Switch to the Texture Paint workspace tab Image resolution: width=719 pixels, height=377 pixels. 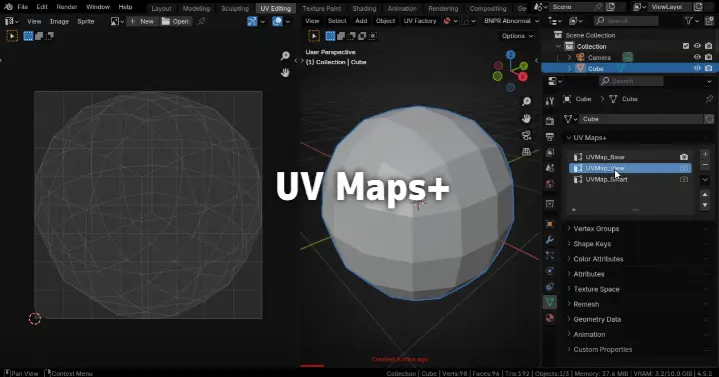tap(321, 8)
